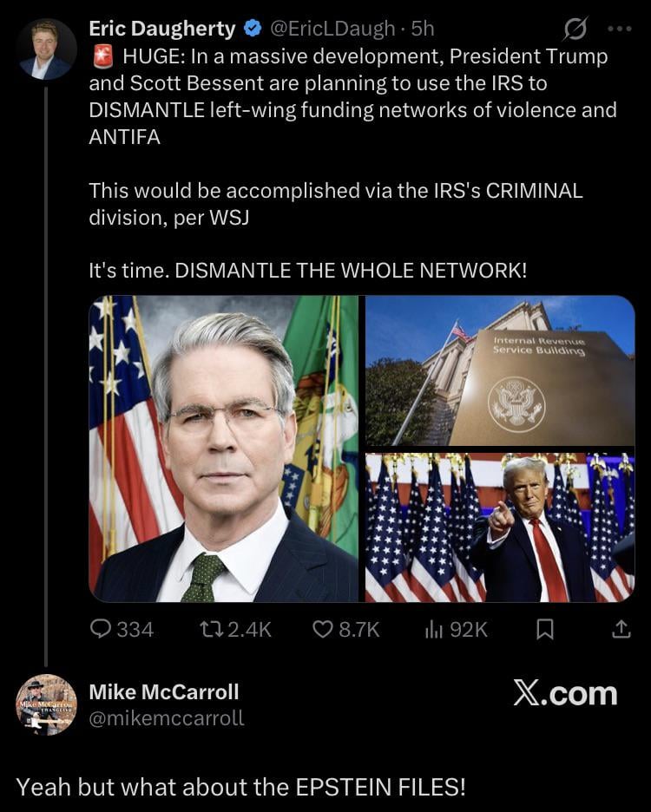This screenshot has height=812, width=651.
Task: Open the three-dot more options menu
Action: click(x=620, y=29)
